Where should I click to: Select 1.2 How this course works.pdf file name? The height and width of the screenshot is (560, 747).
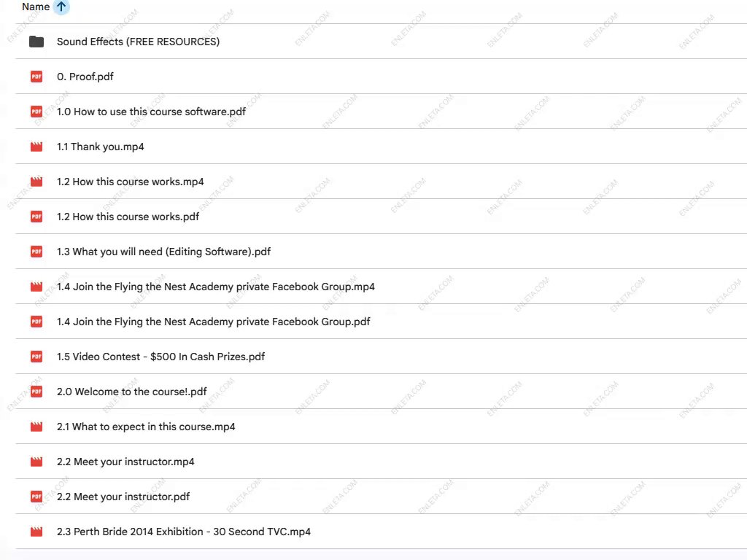pyautogui.click(x=128, y=217)
